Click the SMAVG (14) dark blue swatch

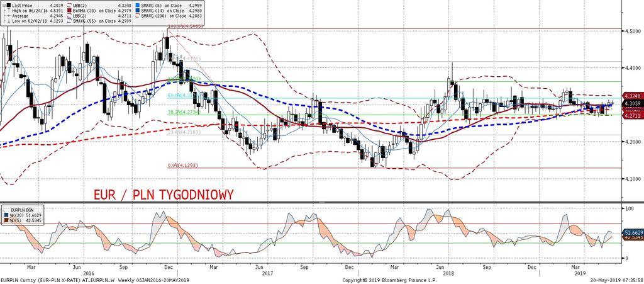pyautogui.click(x=138, y=10)
